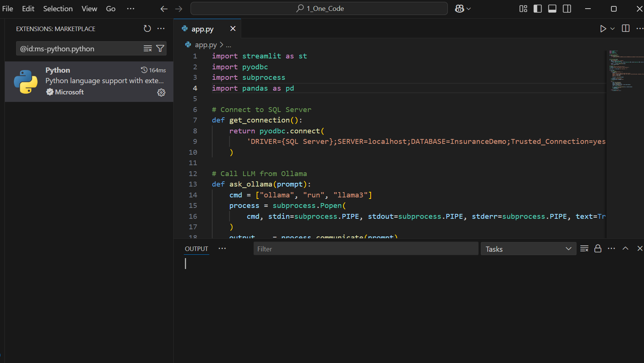This screenshot has width=644, height=363.
Task: Open the Selection menu
Action: pos(58,9)
